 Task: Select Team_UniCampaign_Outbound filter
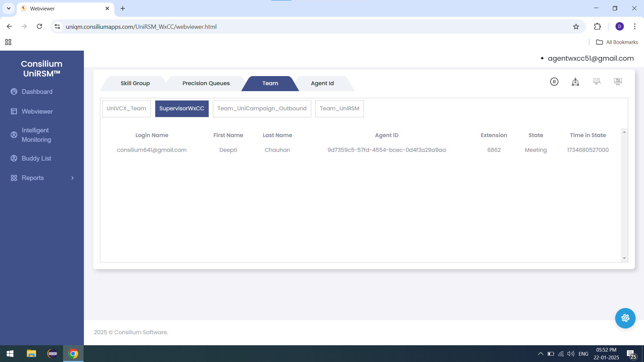[262, 109]
